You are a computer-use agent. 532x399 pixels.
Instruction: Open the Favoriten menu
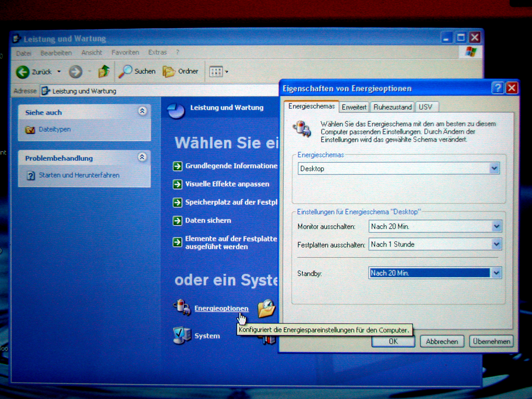tap(125, 52)
